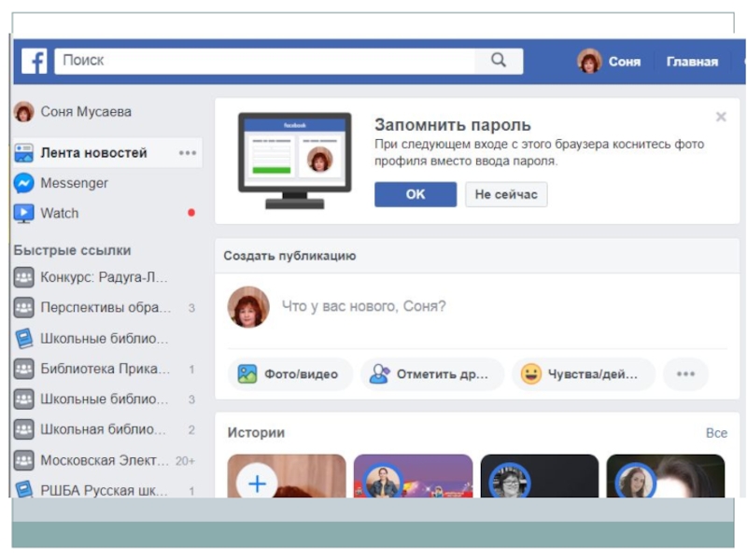Open options dots next to Лента новостей

[188, 153]
